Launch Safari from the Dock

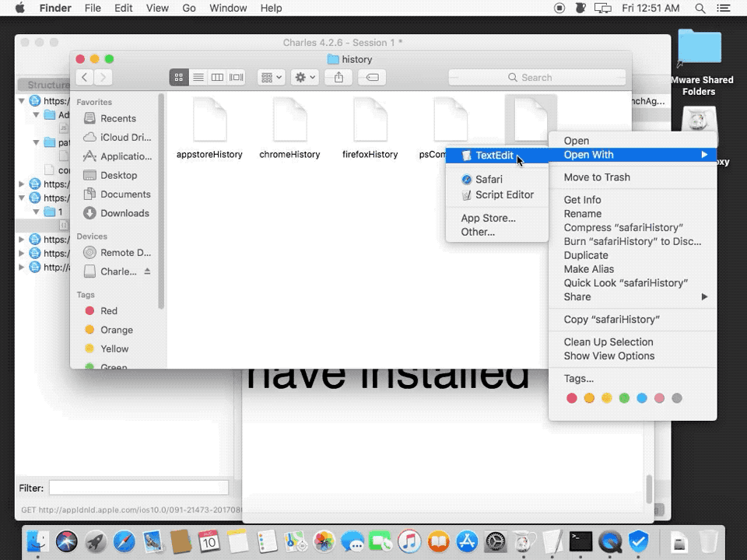pyautogui.click(x=124, y=542)
